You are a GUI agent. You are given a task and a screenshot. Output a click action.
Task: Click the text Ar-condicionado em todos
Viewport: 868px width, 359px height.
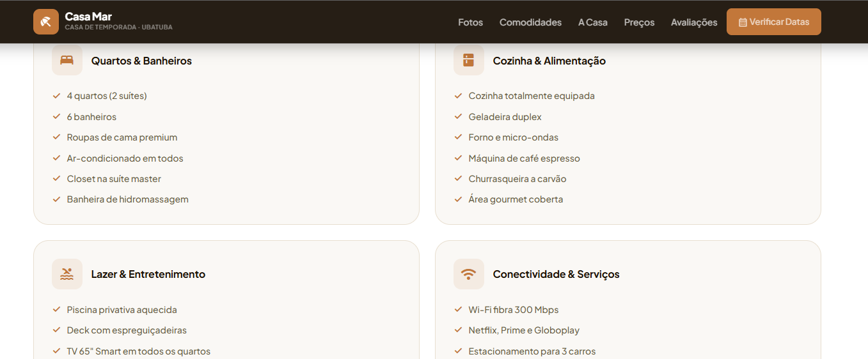click(125, 158)
